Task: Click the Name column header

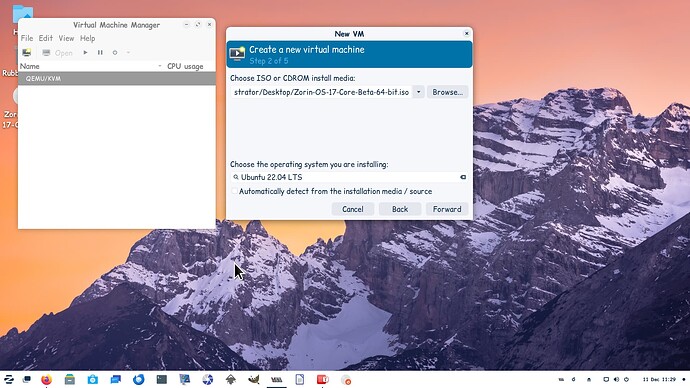Action: pos(91,66)
